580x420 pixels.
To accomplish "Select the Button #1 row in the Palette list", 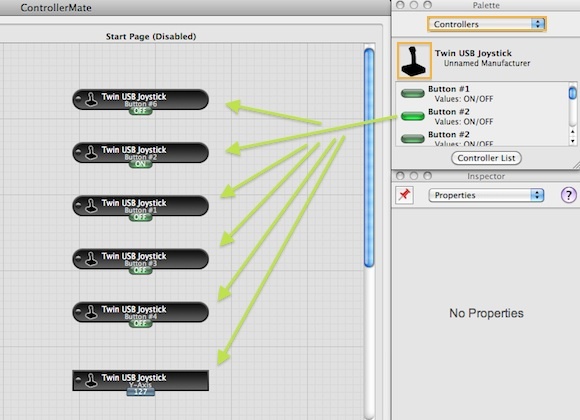I will (482, 94).
